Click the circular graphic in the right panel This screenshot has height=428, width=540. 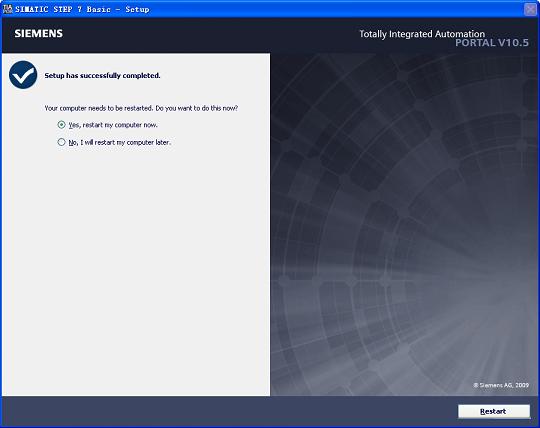[x=405, y=224]
